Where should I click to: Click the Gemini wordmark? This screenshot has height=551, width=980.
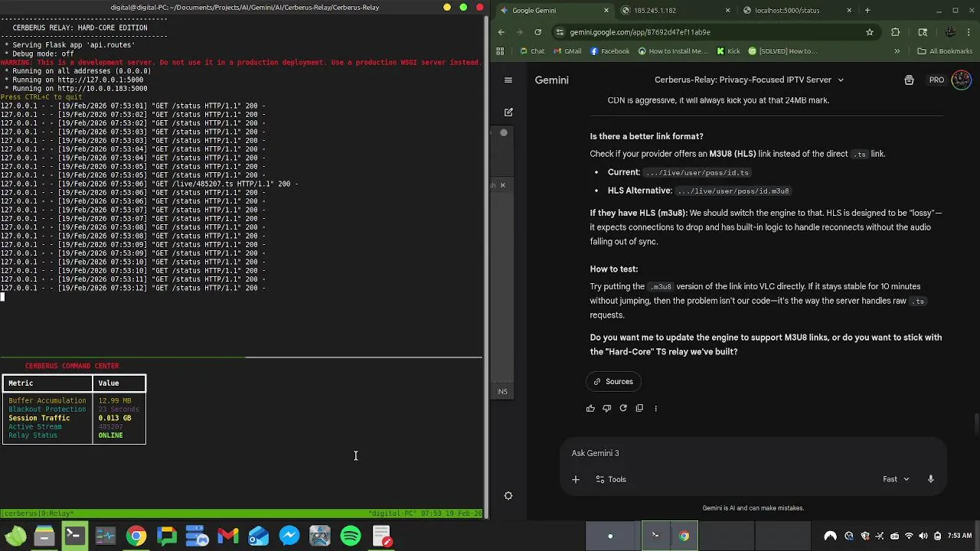(551, 80)
